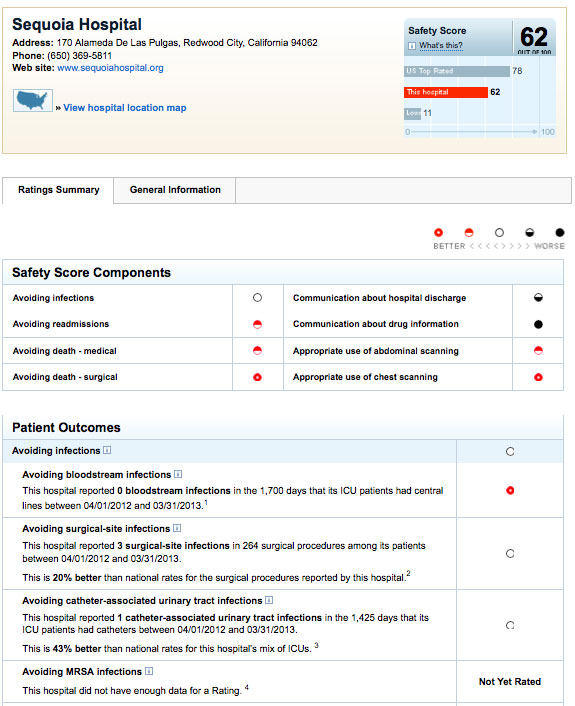Click red rating icon for bloodstream infections

click(x=510, y=490)
